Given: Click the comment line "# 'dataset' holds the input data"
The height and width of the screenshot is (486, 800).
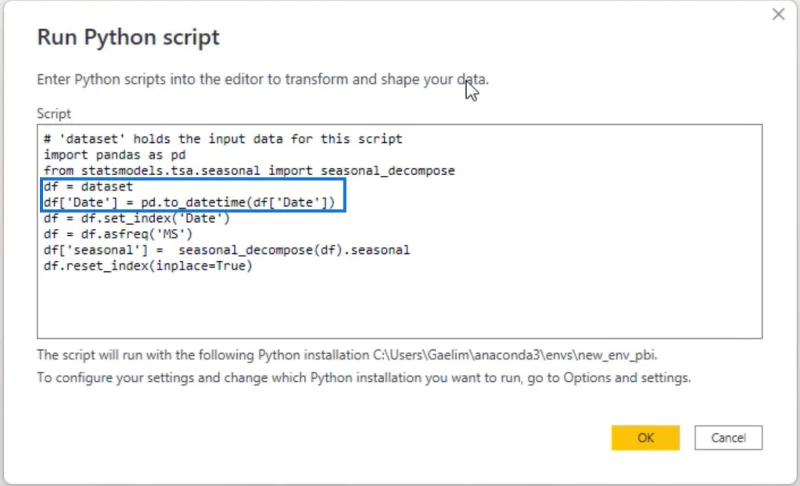Looking at the screenshot, I should 223,139.
